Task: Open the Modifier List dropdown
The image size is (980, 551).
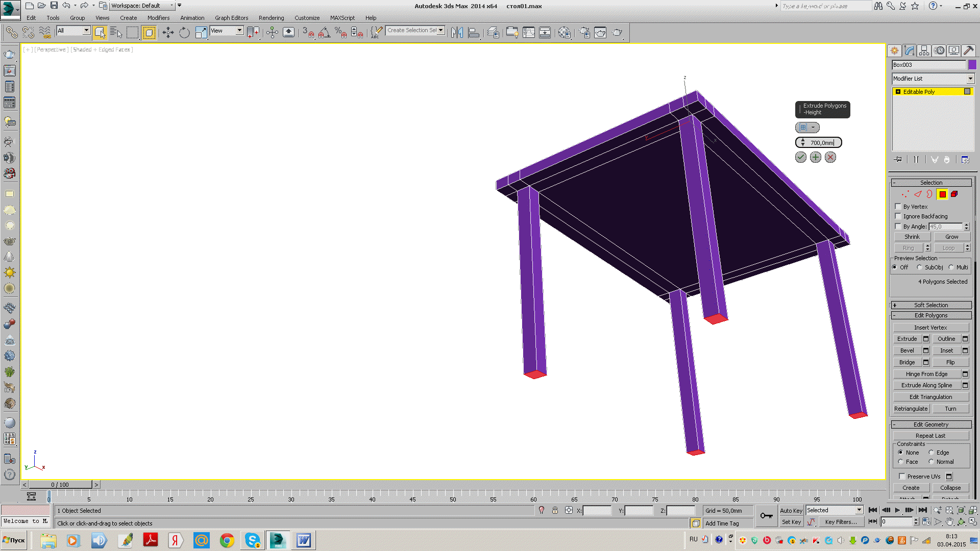Action: (x=970, y=79)
